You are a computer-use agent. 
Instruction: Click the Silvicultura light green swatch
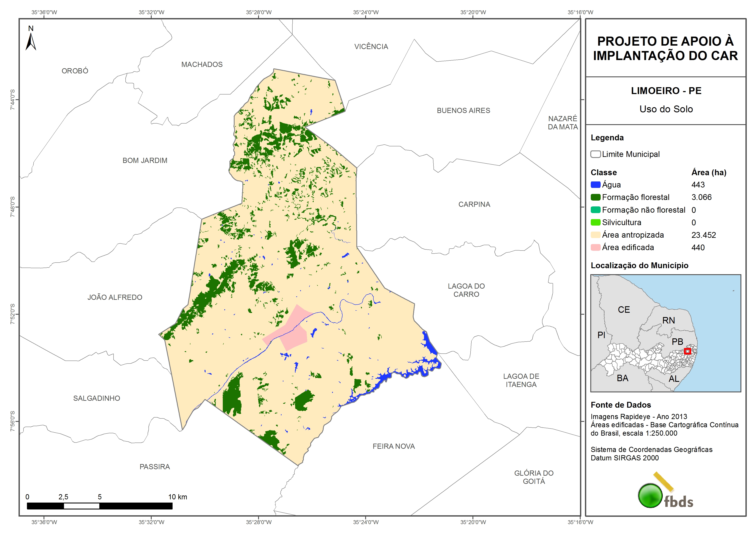(595, 222)
